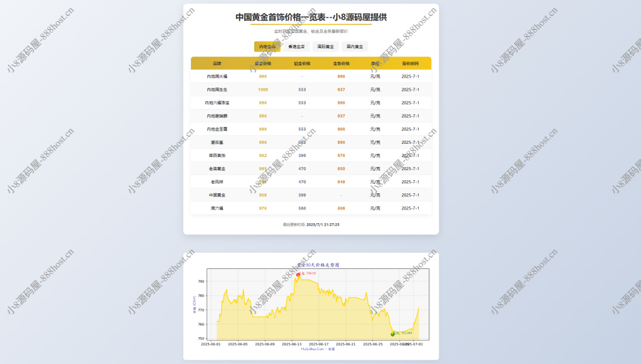Click platinum price 470 for 老凤祥
This screenshot has height=364, width=641.
pos(302,182)
